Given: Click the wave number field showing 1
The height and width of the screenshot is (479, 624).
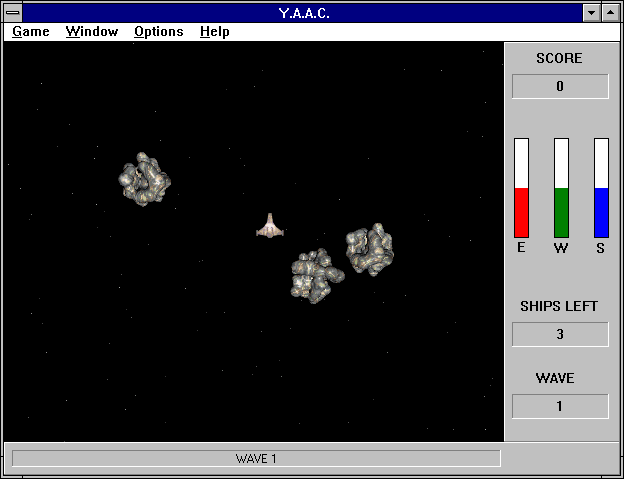Looking at the screenshot, I should pos(560,406).
